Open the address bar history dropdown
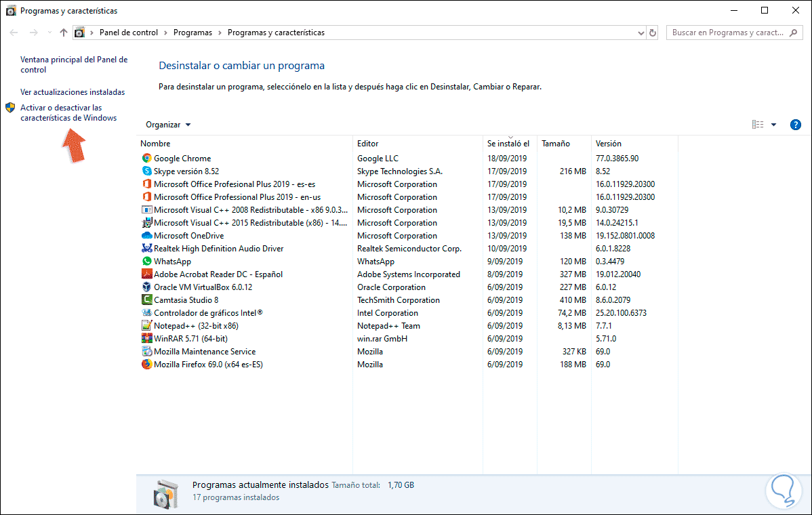This screenshot has width=812, height=515. [x=641, y=33]
